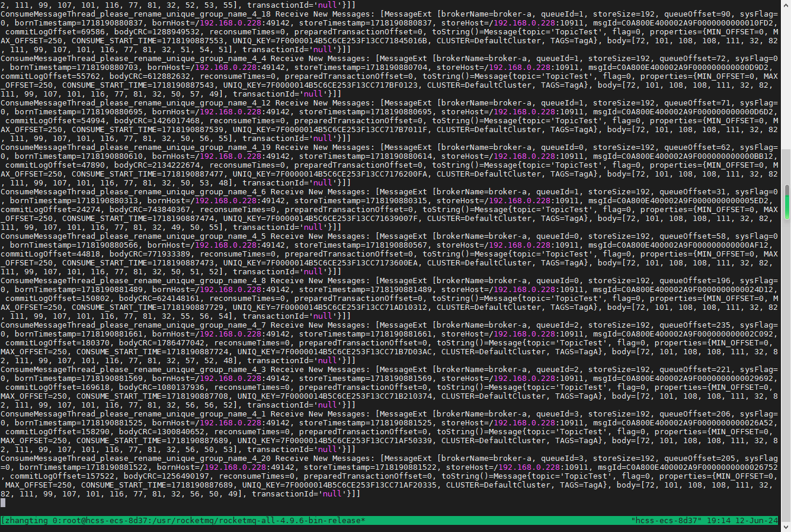791x532 pixels.
Task: Click the thread name ending in "name_4_19"
Action: (136, 148)
